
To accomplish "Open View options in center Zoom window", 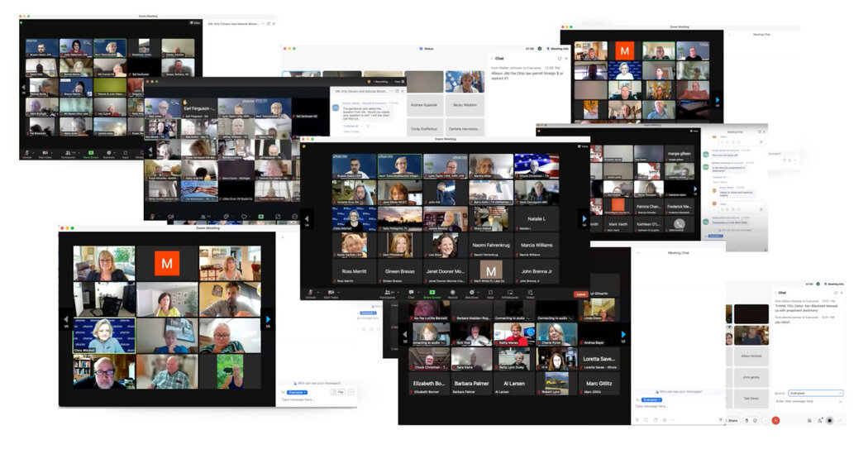I will pos(582,146).
